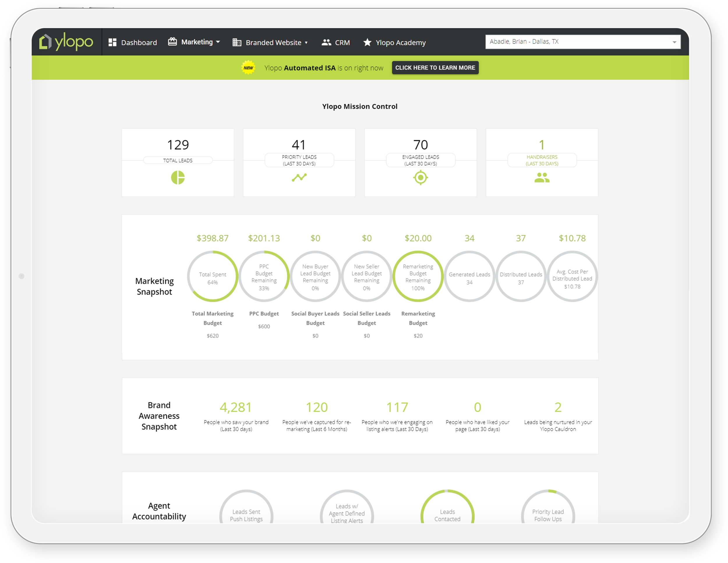The height and width of the screenshot is (563, 728).
Task: Open the 1 Handraisers card
Action: point(542,162)
